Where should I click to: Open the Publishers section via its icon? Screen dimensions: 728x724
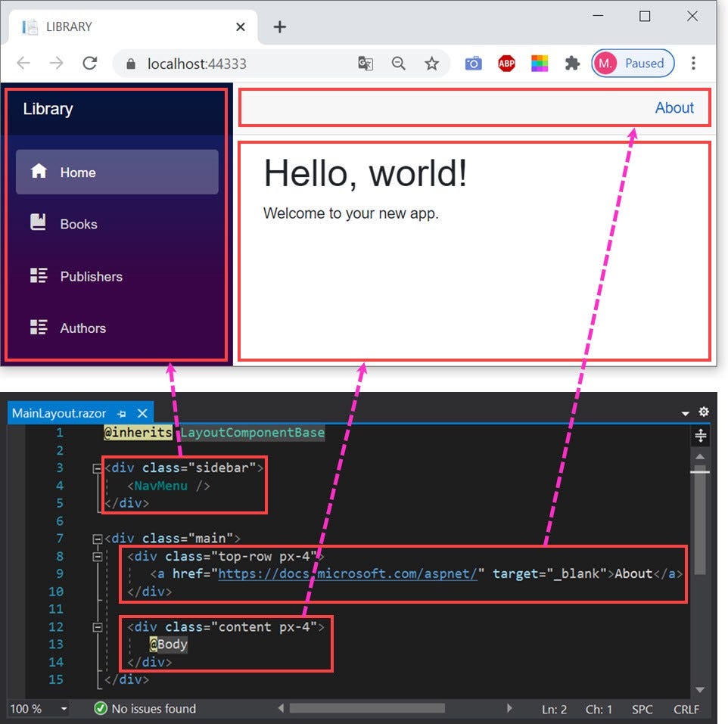pos(38,275)
